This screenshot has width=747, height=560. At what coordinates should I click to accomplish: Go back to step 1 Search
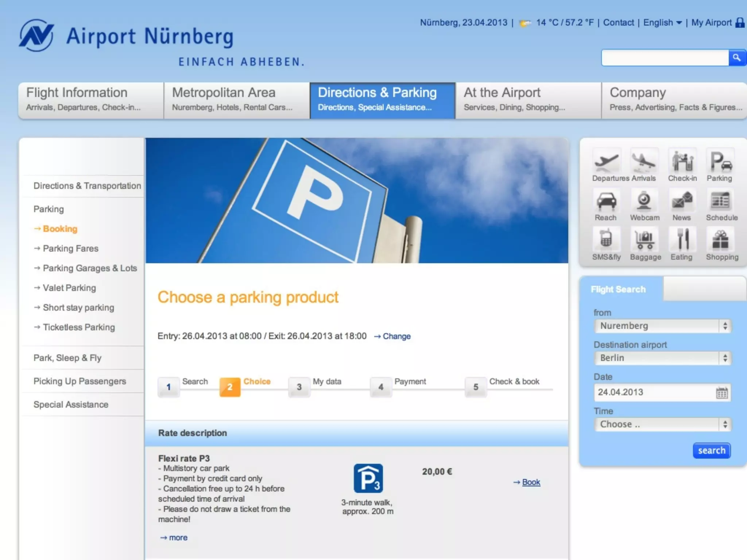coord(169,387)
